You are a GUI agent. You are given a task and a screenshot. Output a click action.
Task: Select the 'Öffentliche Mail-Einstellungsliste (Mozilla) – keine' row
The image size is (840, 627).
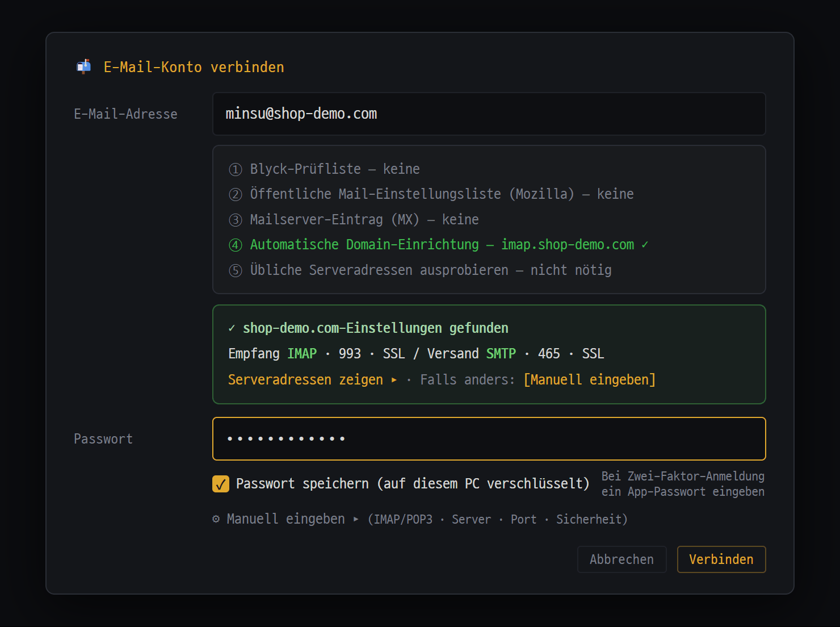click(431, 194)
